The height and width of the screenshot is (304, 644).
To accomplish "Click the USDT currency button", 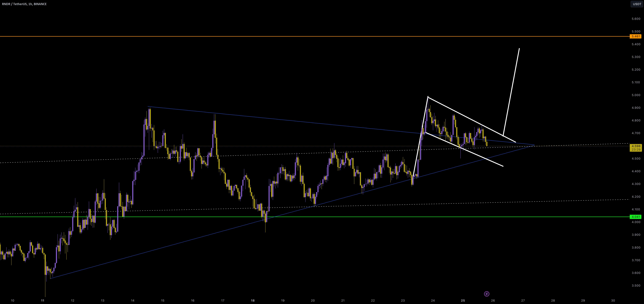I will click(x=637, y=4).
